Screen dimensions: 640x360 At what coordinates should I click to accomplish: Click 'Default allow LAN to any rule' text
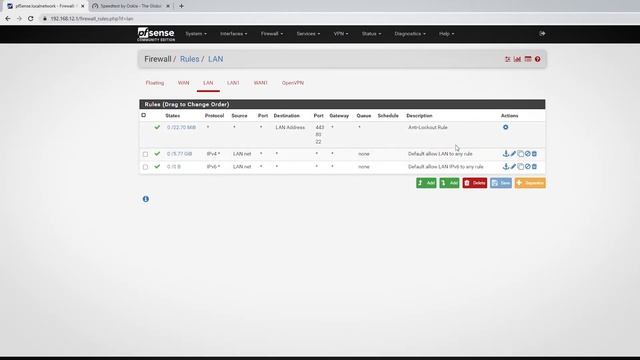tap(440, 154)
